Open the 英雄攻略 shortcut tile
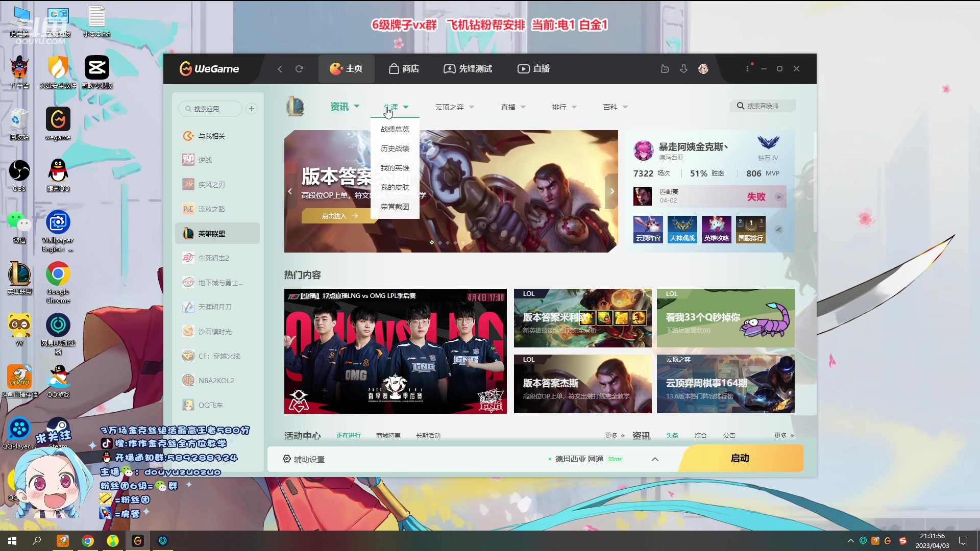This screenshot has height=551, width=980. coord(717,229)
